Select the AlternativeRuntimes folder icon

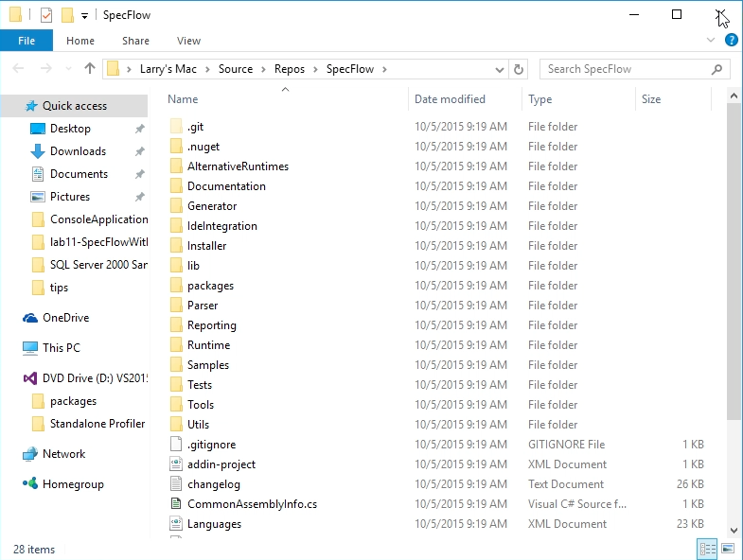point(176,166)
